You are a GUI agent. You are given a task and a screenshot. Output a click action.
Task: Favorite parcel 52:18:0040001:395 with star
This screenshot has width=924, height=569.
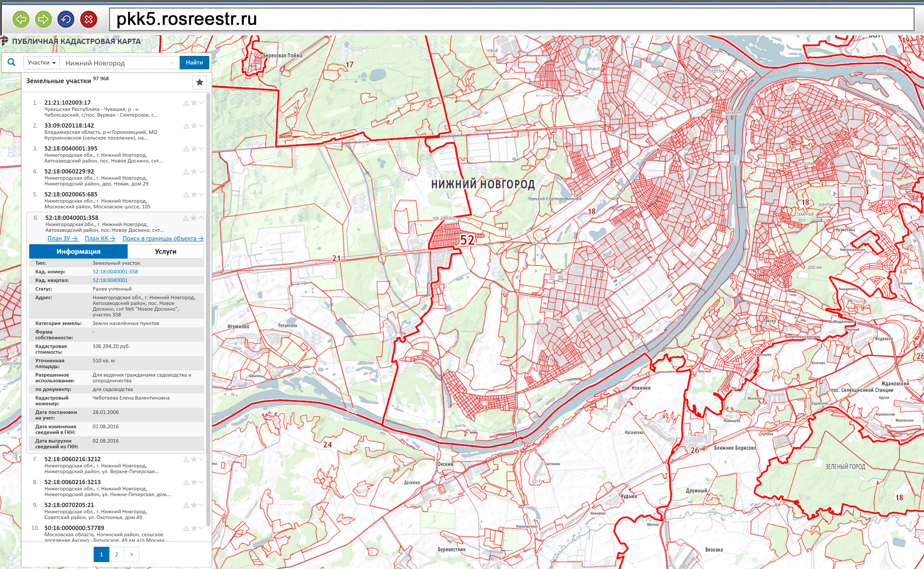click(x=194, y=149)
